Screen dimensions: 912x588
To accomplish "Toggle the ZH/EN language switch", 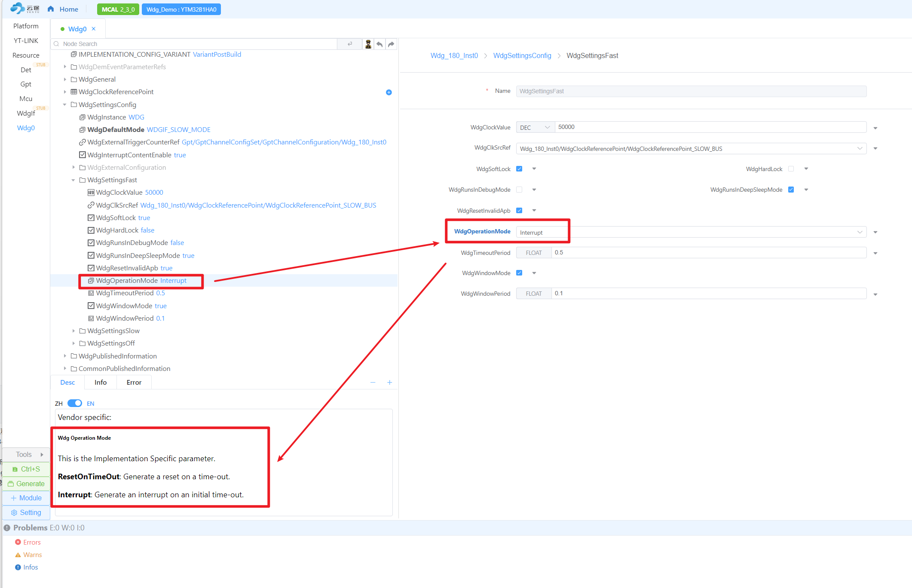I will [75, 403].
